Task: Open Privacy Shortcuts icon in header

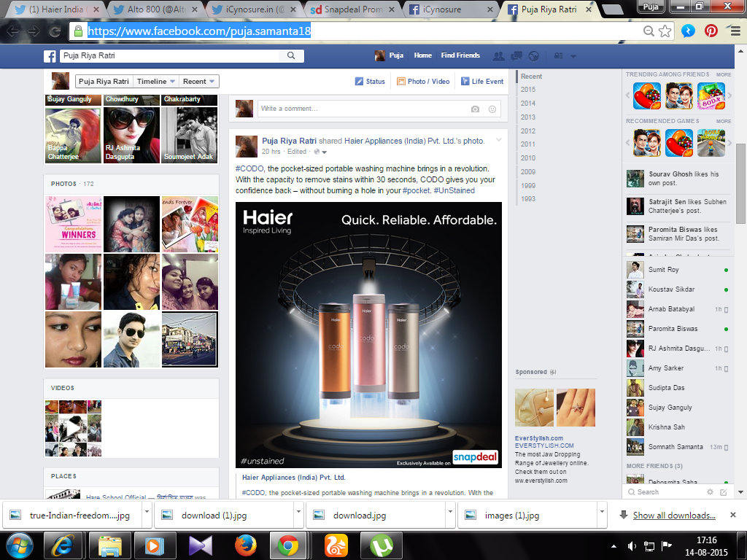Action: click(558, 56)
